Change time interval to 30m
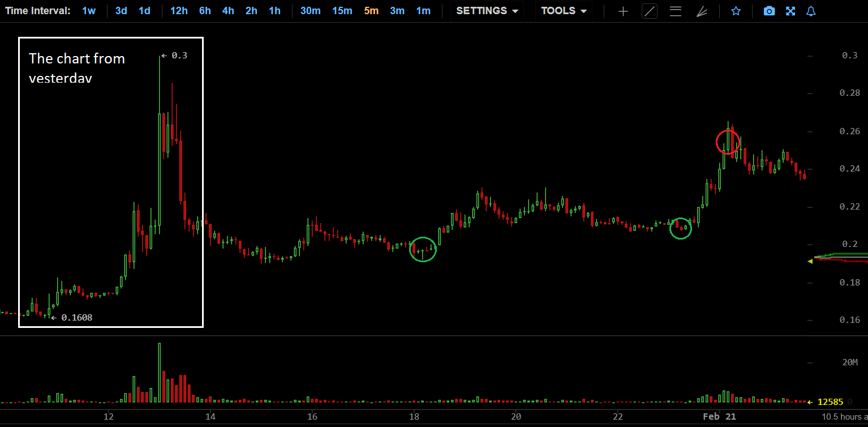868x427 pixels. pos(310,11)
